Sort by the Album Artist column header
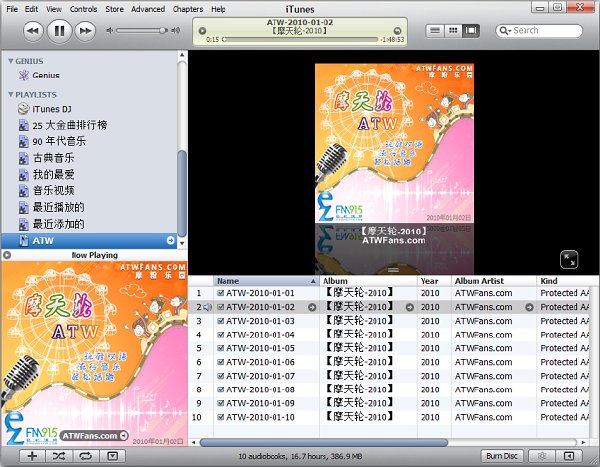Screen dimensions: 600x467 [494, 281]
